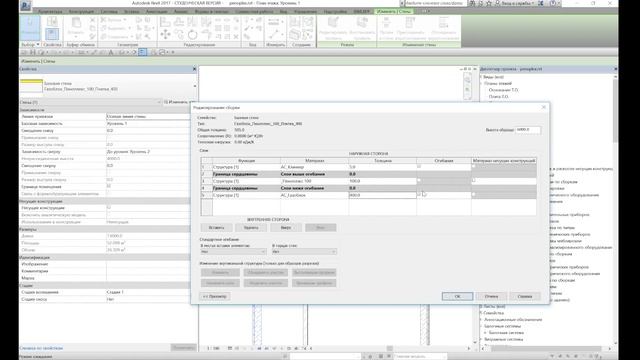The image size is (640, 360).
Task: Switch to the Insert ribbon tab
Action: [131, 11]
